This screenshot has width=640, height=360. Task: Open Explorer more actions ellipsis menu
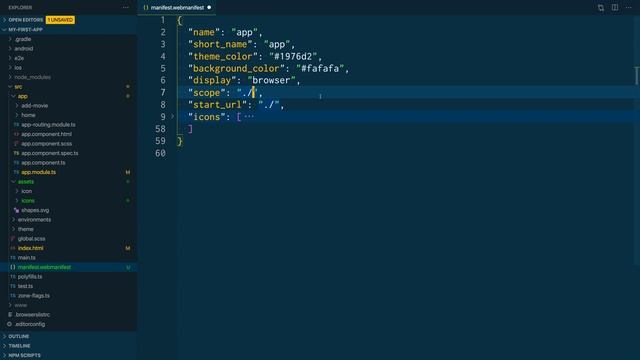tap(126, 7)
